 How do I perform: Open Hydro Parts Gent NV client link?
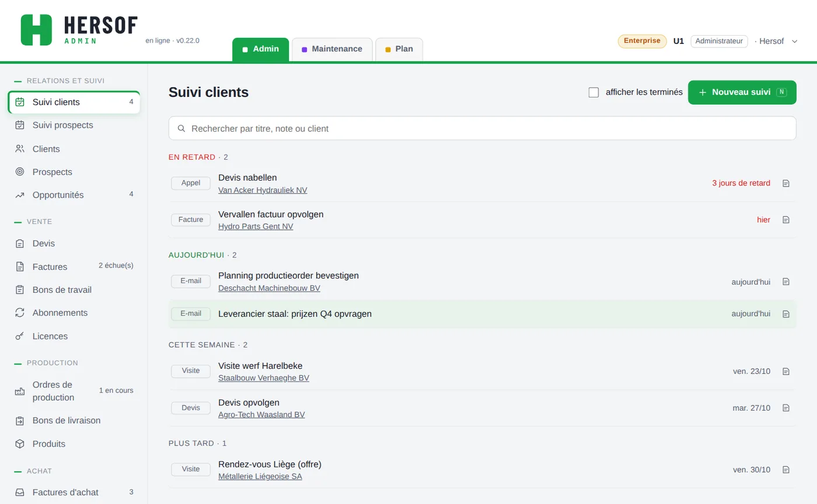[256, 226]
